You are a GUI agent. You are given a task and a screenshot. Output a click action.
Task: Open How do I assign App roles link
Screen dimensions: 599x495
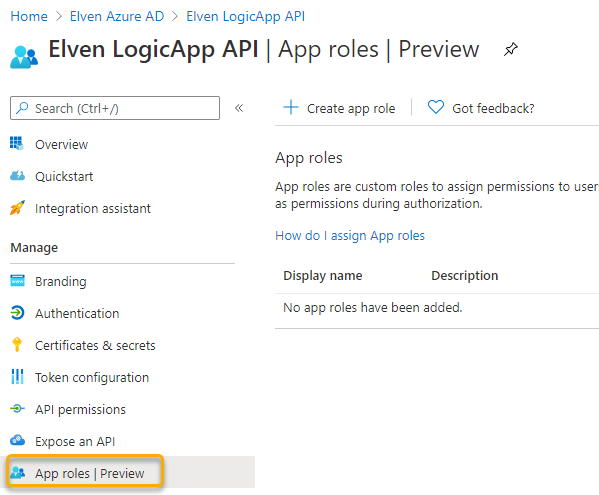(350, 235)
